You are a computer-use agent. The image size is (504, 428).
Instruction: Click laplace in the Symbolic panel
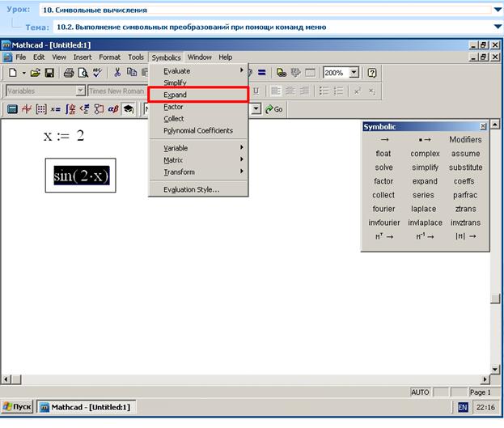point(424,209)
